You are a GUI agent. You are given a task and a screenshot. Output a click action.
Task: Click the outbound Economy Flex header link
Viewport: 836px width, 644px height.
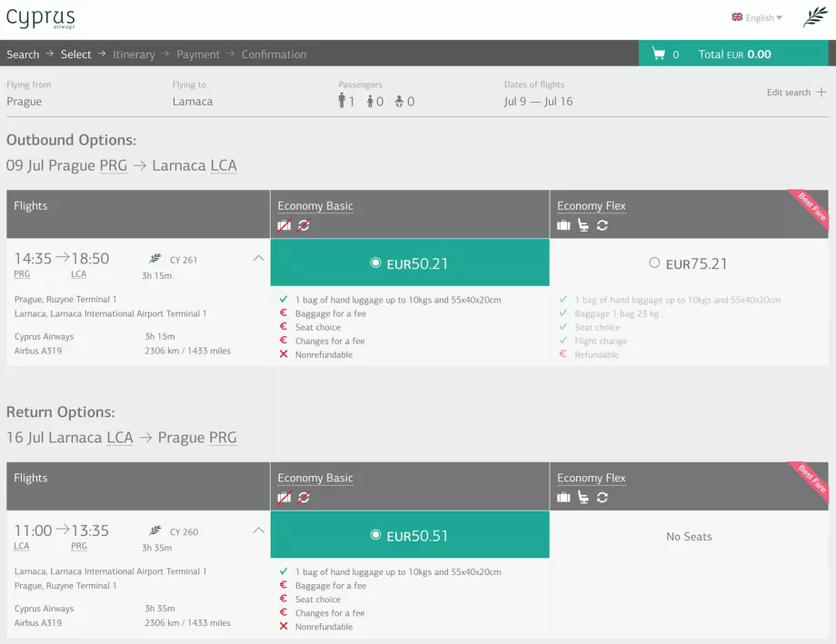(591, 206)
